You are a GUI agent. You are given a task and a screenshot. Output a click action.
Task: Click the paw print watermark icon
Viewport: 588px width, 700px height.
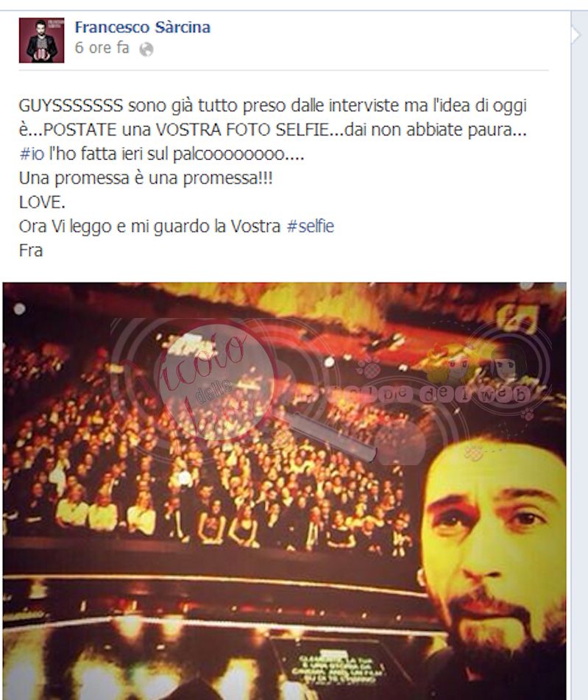click(x=369, y=368)
